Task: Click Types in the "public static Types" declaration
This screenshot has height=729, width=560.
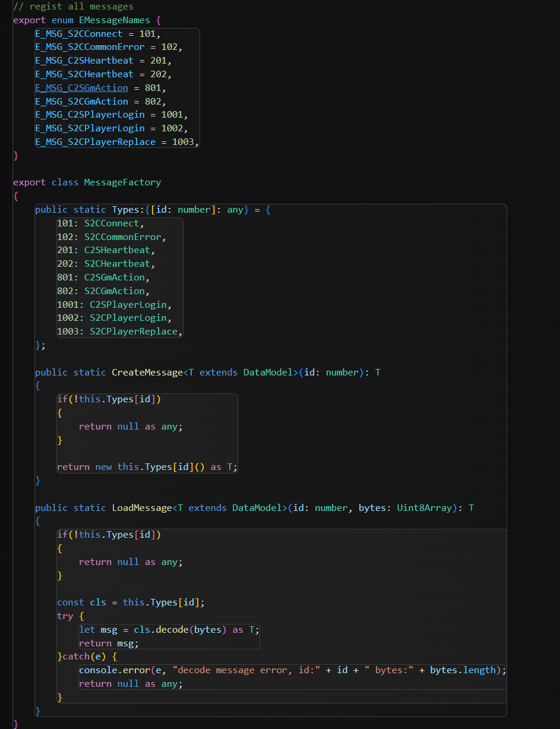Action: click(125, 210)
